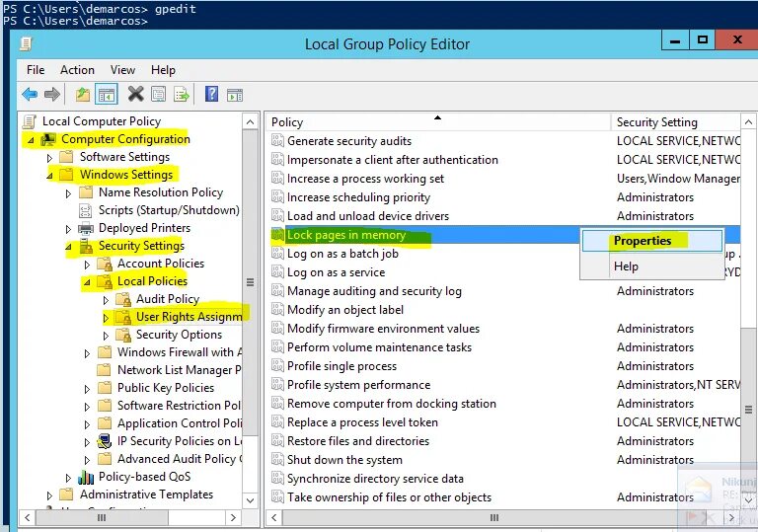Open the Help menu in menu bar
Screen dimensions: 758x532
click(163, 70)
